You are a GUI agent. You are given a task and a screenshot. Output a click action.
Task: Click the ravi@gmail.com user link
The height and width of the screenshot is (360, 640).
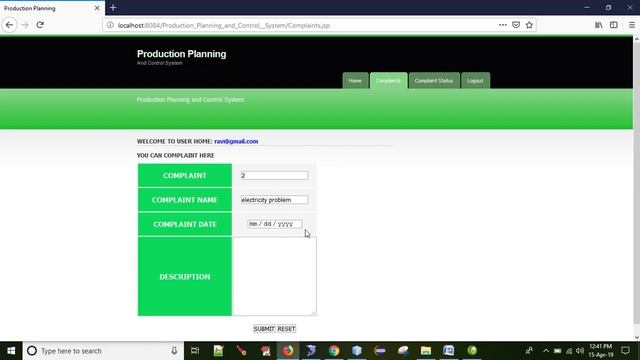click(236, 141)
